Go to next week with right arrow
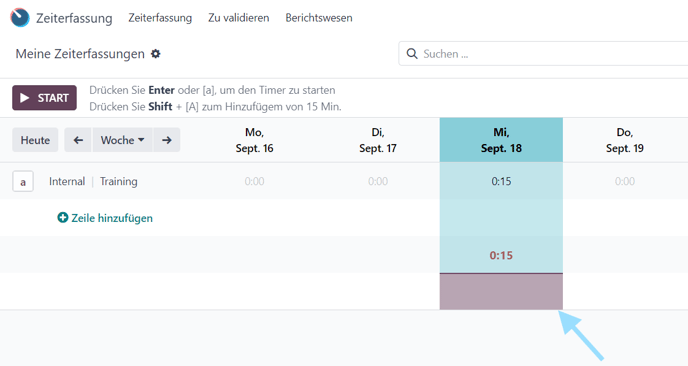This screenshot has height=366, width=688. [167, 140]
